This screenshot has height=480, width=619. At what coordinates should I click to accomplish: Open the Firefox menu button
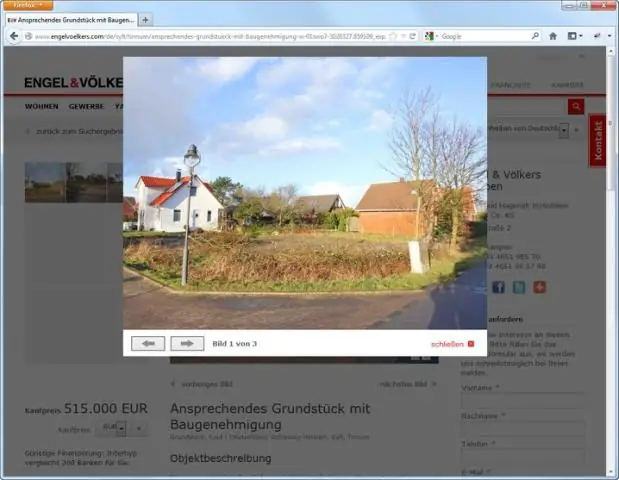point(26,5)
